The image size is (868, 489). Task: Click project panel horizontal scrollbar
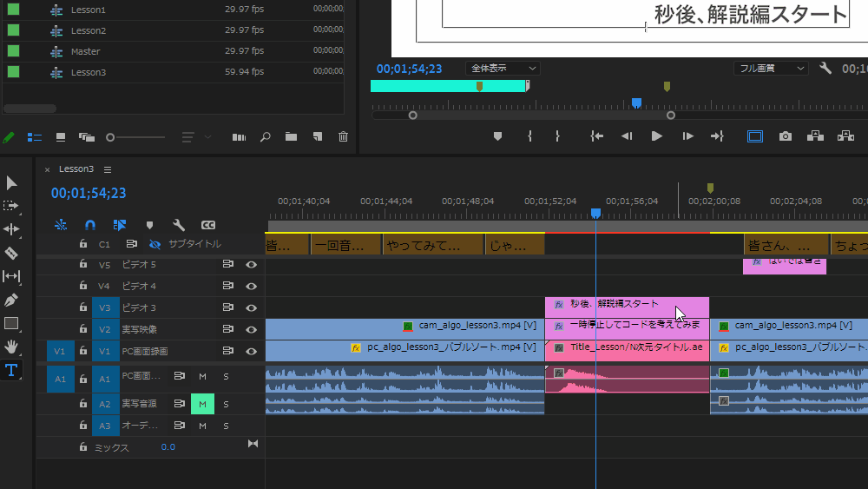30,109
